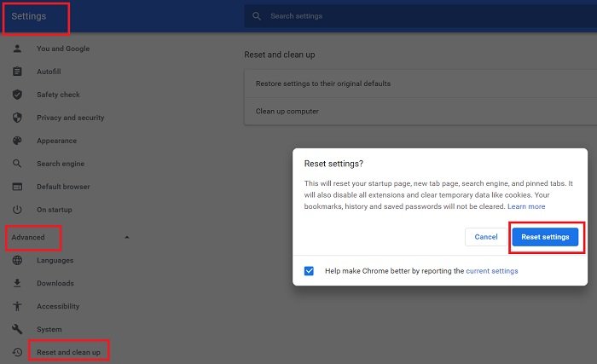Image resolution: width=597 pixels, height=364 pixels.
Task: Open Autofill via its clipboard icon
Action: [17, 72]
